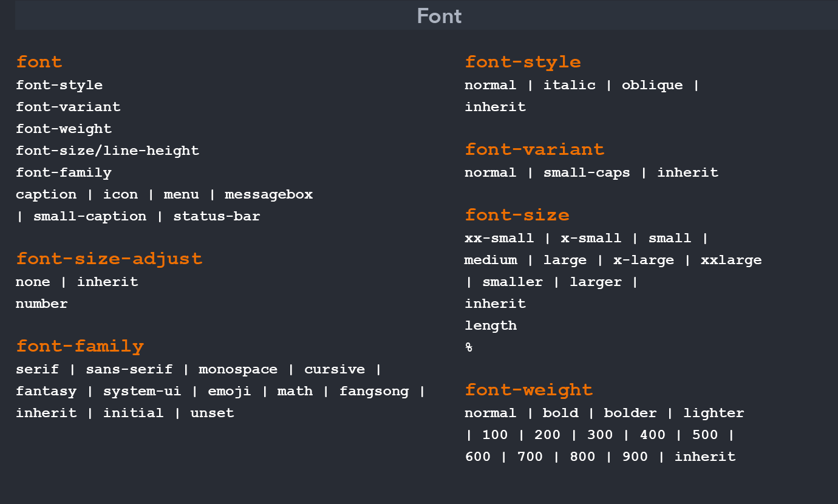
Task: Click the small-caption keyword
Action: (x=90, y=216)
